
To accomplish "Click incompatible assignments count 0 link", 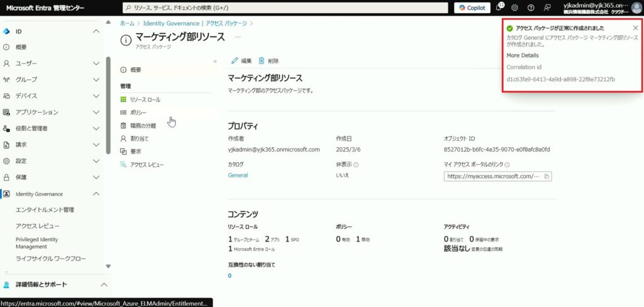I will point(230,276).
